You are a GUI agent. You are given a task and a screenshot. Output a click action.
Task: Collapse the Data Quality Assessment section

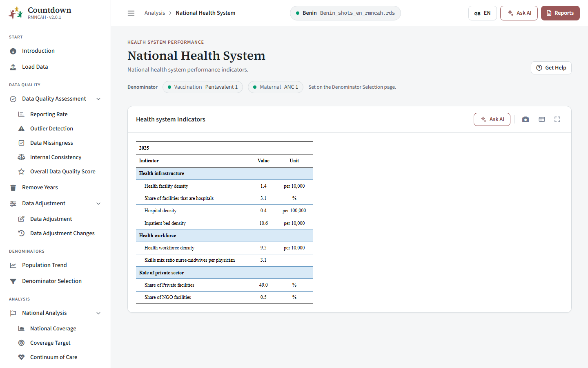coord(98,99)
